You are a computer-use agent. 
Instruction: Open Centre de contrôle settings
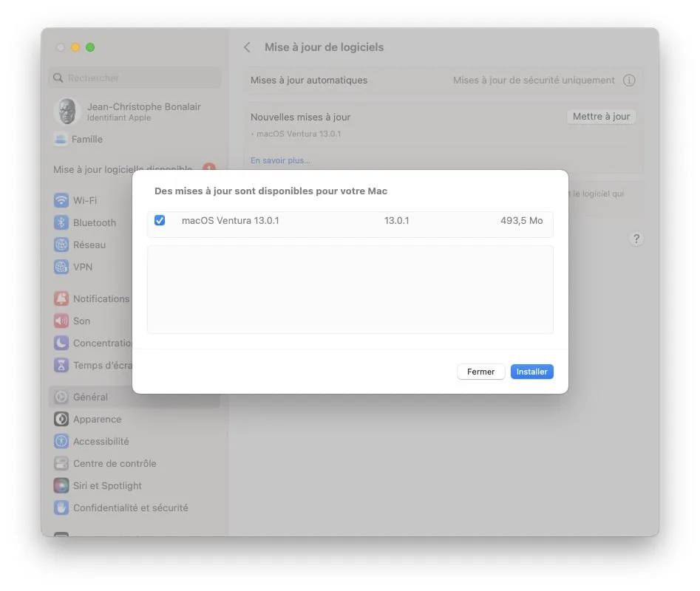pyautogui.click(x=61, y=463)
